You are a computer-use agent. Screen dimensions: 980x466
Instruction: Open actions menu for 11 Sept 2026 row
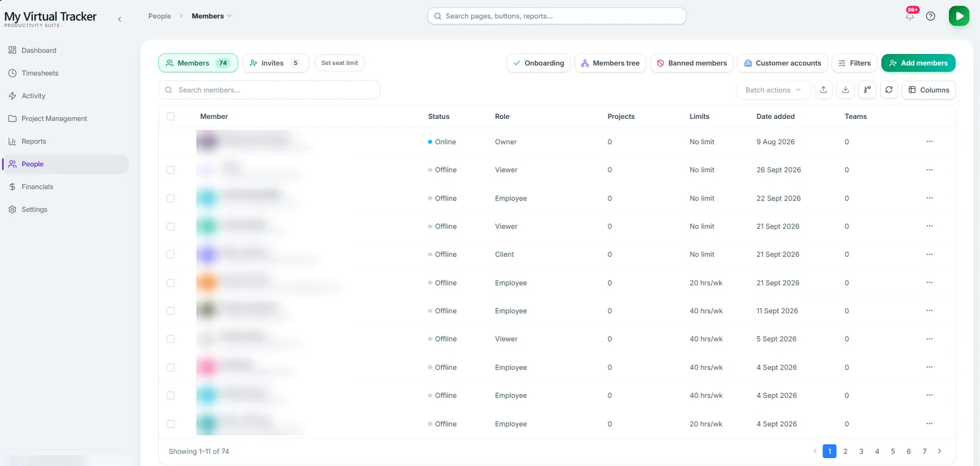click(929, 311)
